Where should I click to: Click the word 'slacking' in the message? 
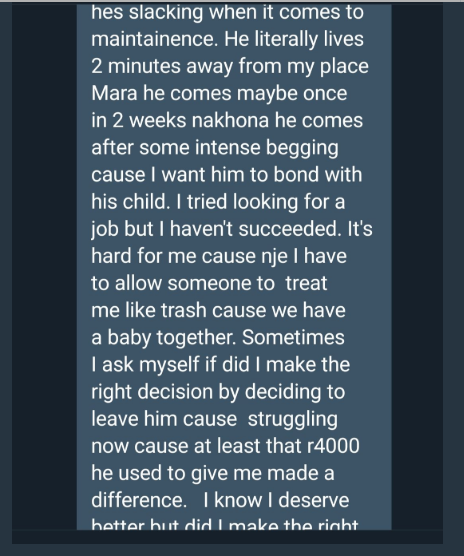point(166,13)
